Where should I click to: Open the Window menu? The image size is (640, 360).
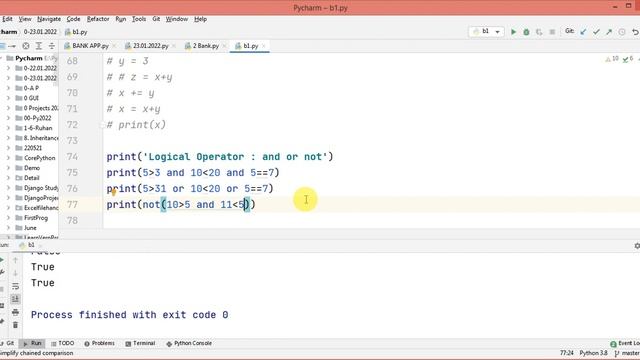point(177,19)
